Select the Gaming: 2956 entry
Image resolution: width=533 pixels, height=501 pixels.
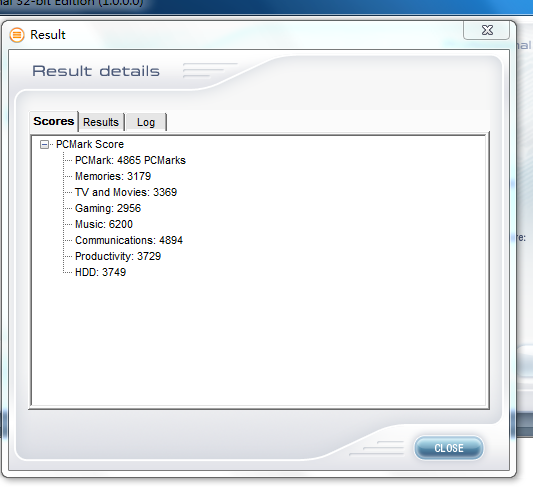pyautogui.click(x=108, y=208)
